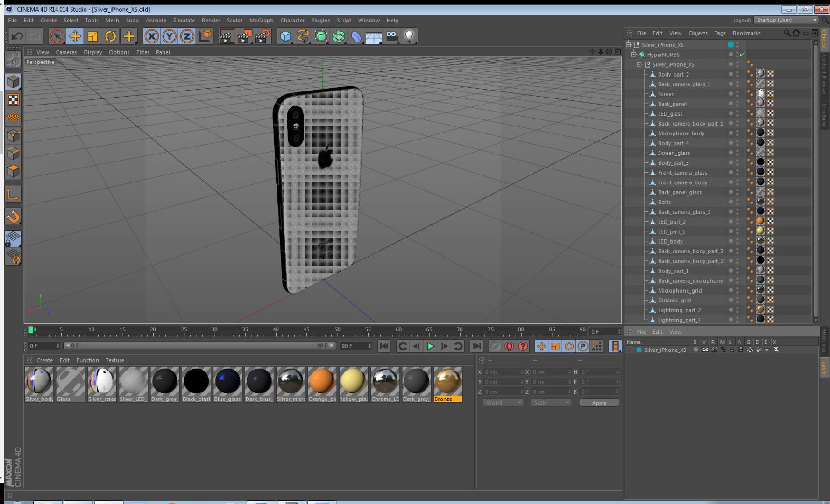Select the Live Selection tool
Image resolution: width=830 pixels, height=504 pixels.
(x=57, y=36)
